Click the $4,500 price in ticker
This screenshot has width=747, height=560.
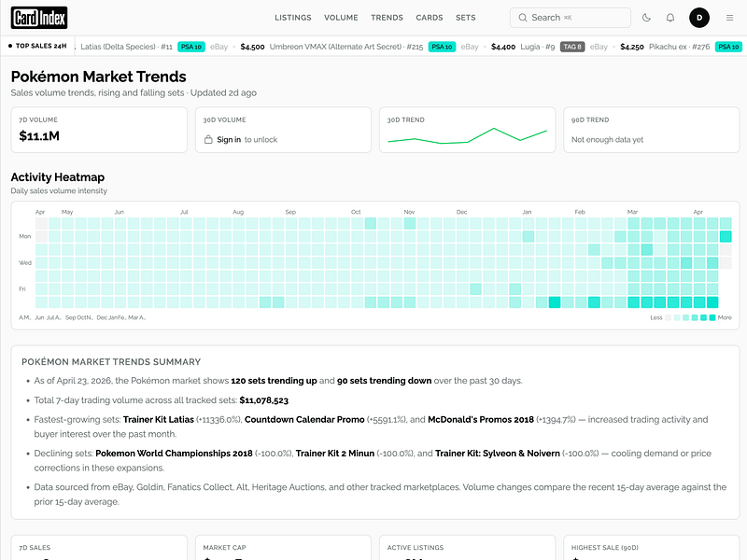(x=252, y=47)
